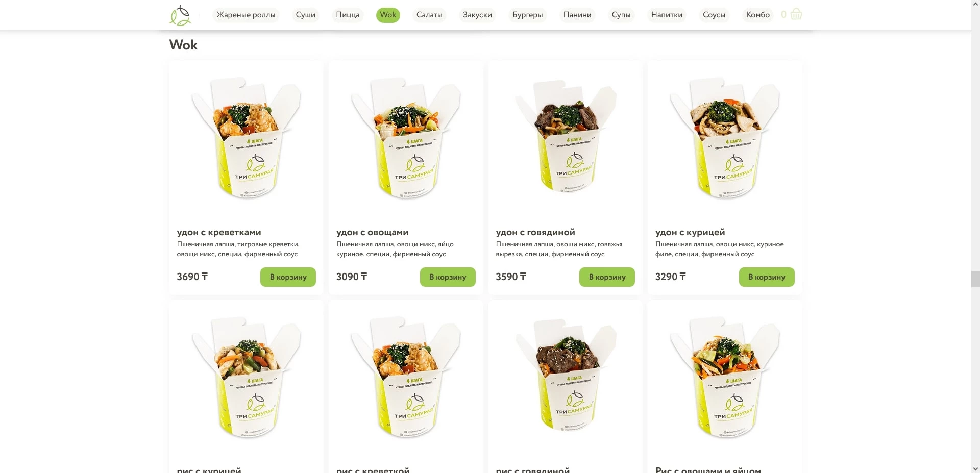
Task: Click the Три Самурая logo in header
Action: [x=180, y=15]
